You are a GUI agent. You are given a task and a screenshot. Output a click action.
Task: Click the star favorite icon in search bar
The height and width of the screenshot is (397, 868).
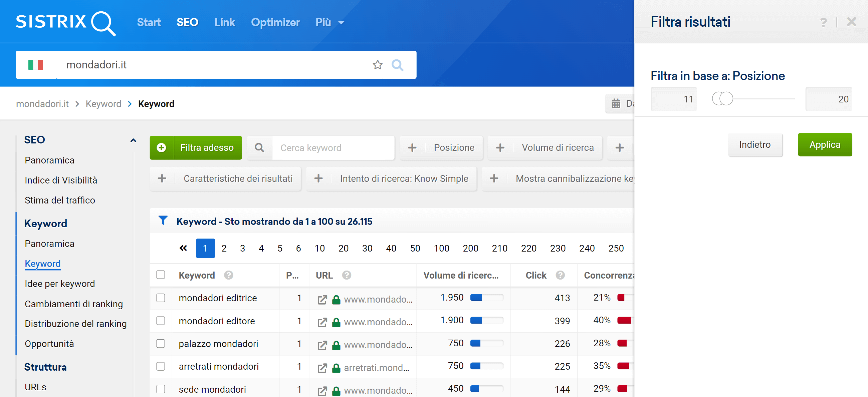377,65
